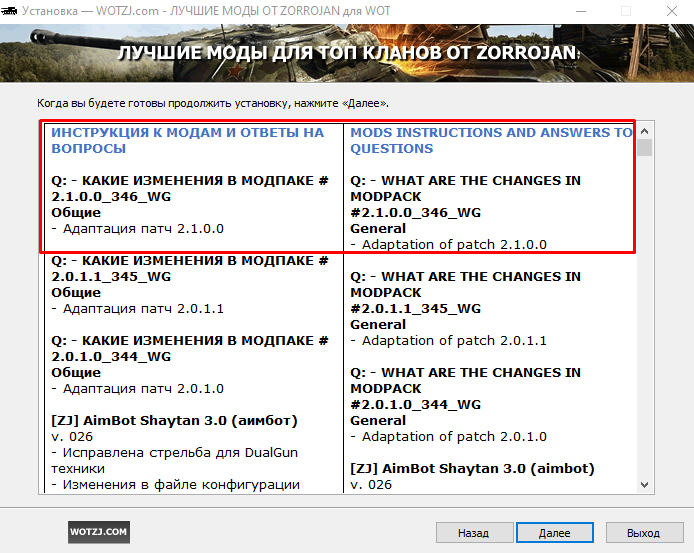
Task: Click the scrollbar down arrow
Action: [x=646, y=485]
